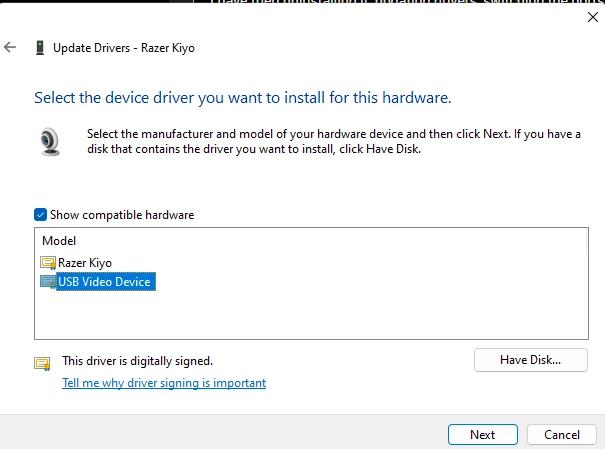Click the 'Select the device driver' heading
Image resolution: width=605 pixels, height=449 pixels.
[x=243, y=98]
